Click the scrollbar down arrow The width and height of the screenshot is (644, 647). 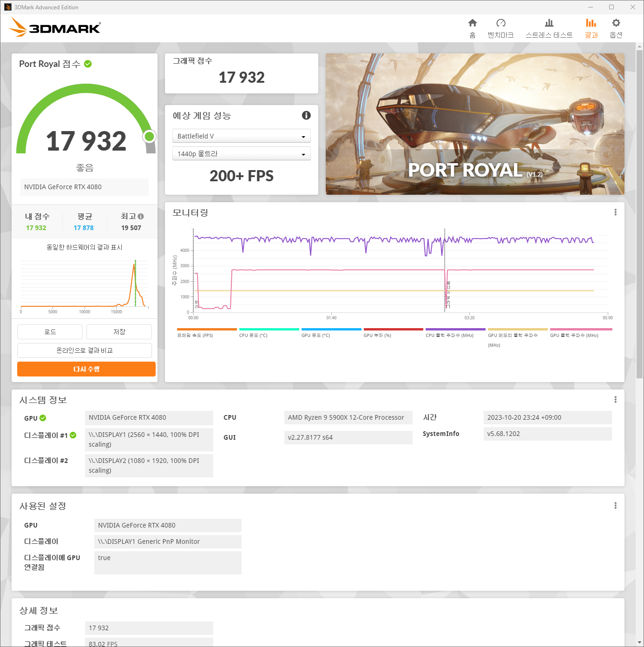coord(640,643)
